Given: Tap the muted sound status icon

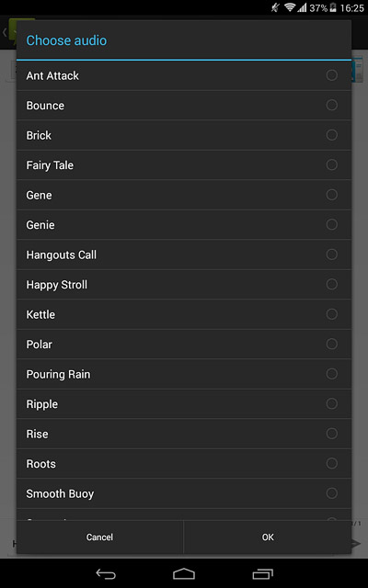Looking at the screenshot, I should click(x=276, y=7).
